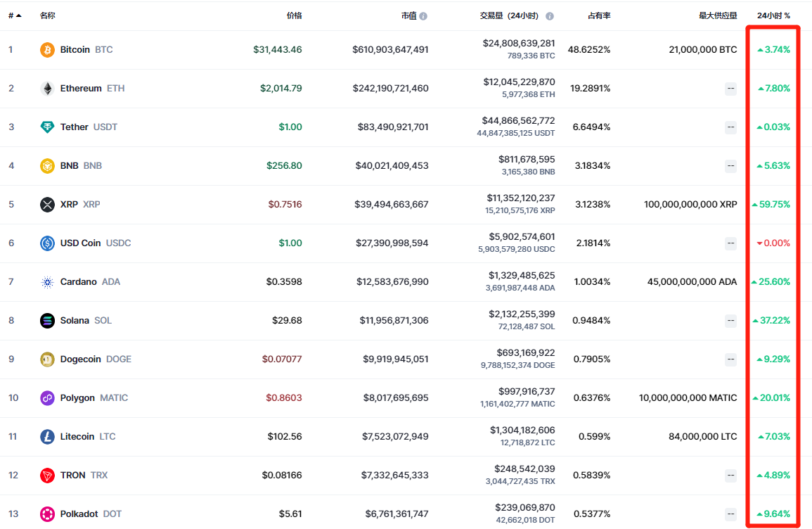Screen dimensions: 812x529
Task: Click the Bitcoin coin logo icon
Action: pos(47,50)
